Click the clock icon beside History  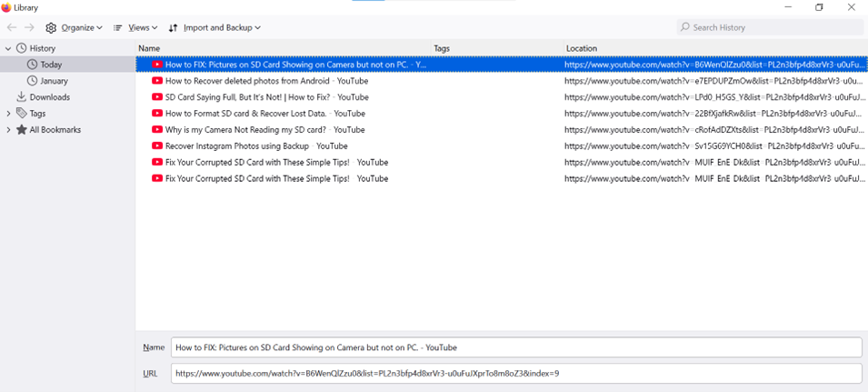coord(22,49)
